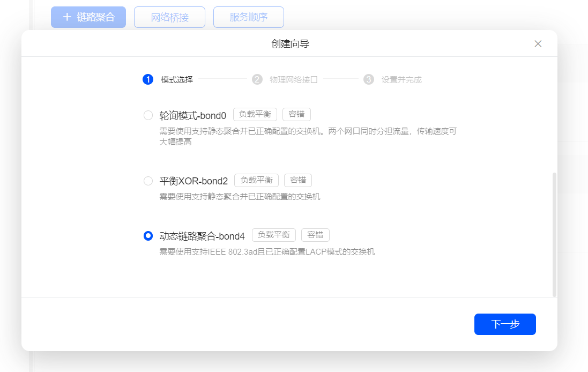Click the 容错 tag beside 动态链路聚合-bond4
The width and height of the screenshot is (588, 372).
click(315, 235)
